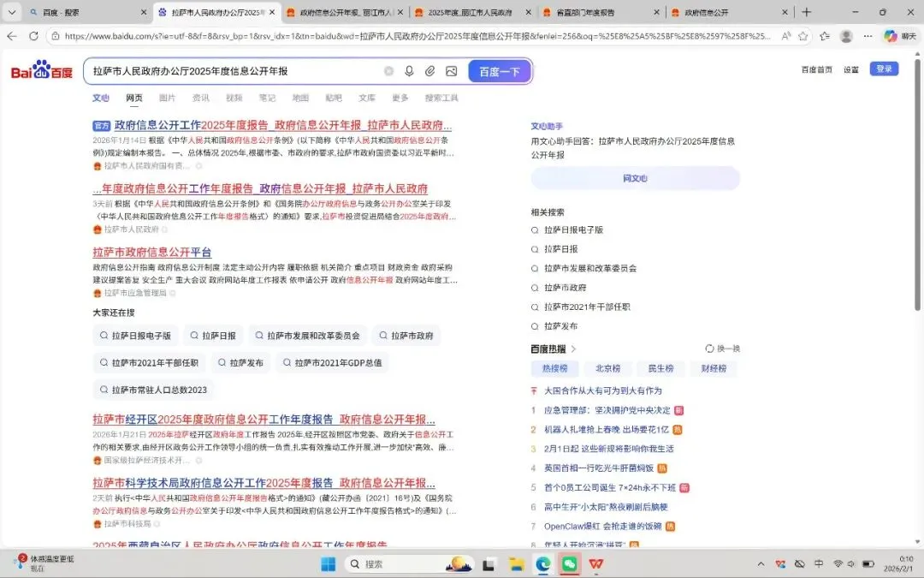Switch to the 百度 - 搜索 tab

click(88, 12)
